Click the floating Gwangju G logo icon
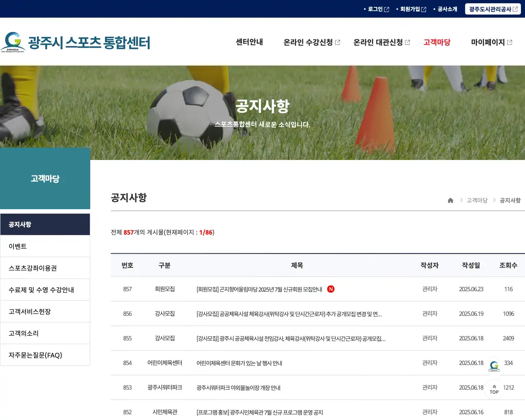This screenshot has height=420, width=525. pyautogui.click(x=494, y=366)
